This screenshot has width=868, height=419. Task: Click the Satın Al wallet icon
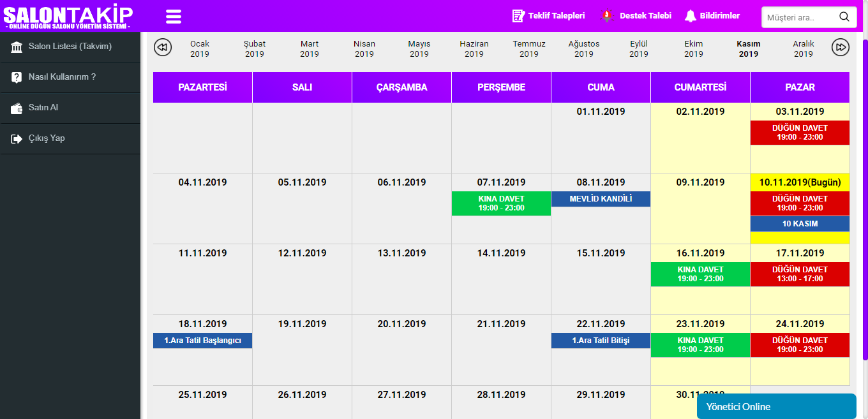point(17,108)
